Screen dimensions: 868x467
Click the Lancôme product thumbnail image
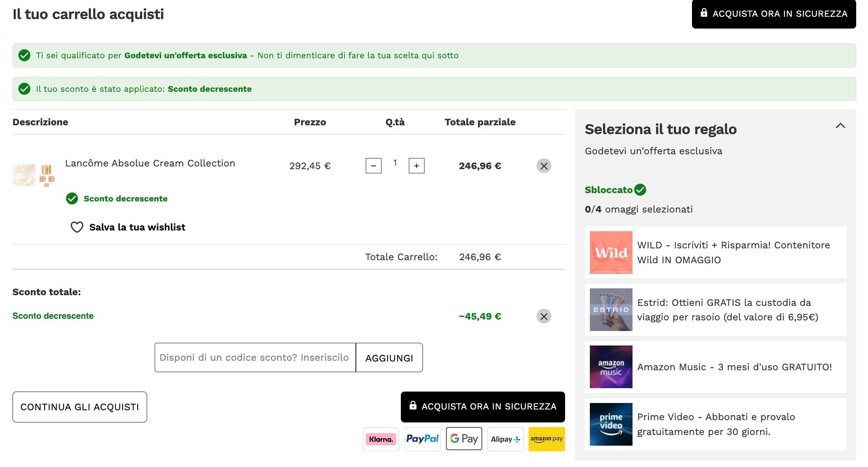coord(34,175)
